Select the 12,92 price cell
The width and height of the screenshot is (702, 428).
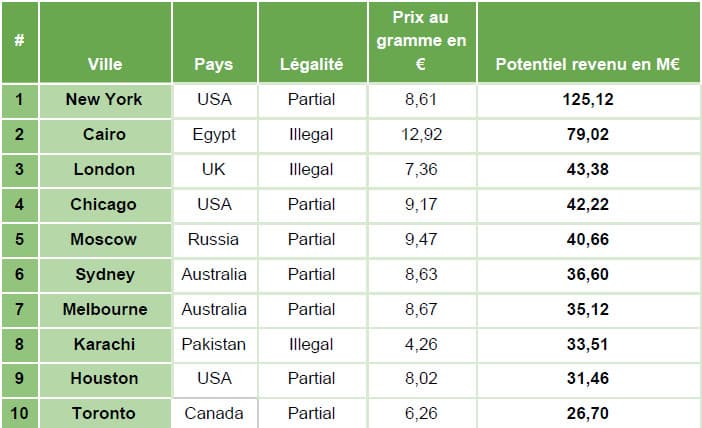pyautogui.click(x=421, y=134)
